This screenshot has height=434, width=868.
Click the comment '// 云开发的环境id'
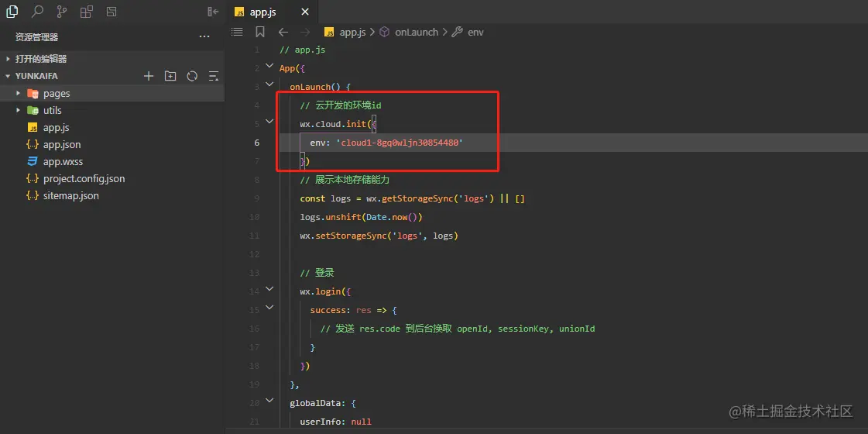tap(341, 106)
